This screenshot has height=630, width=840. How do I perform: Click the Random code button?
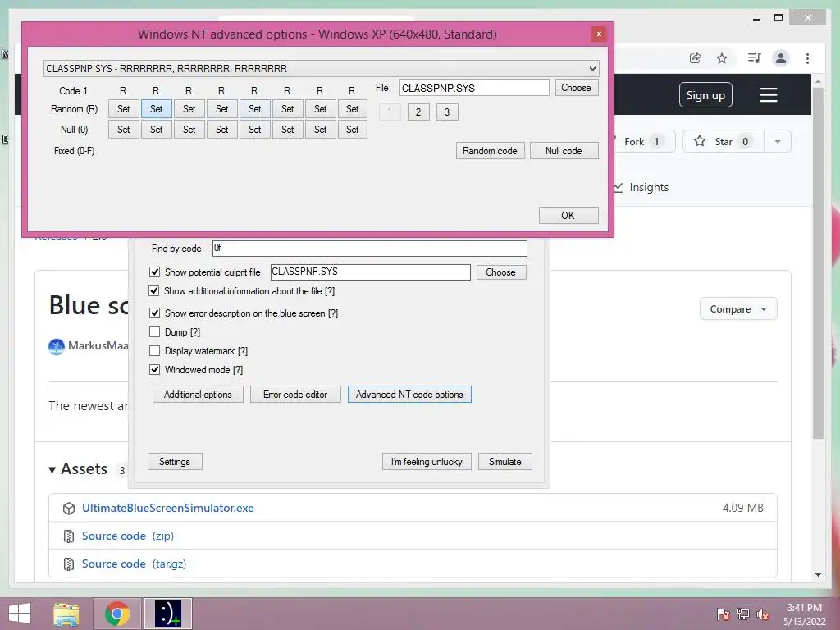[491, 151]
